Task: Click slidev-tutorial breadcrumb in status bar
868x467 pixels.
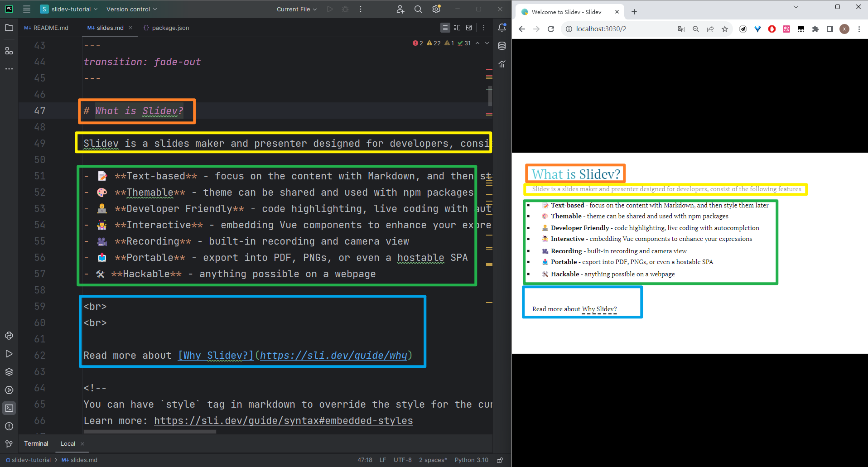Action: tap(28, 460)
